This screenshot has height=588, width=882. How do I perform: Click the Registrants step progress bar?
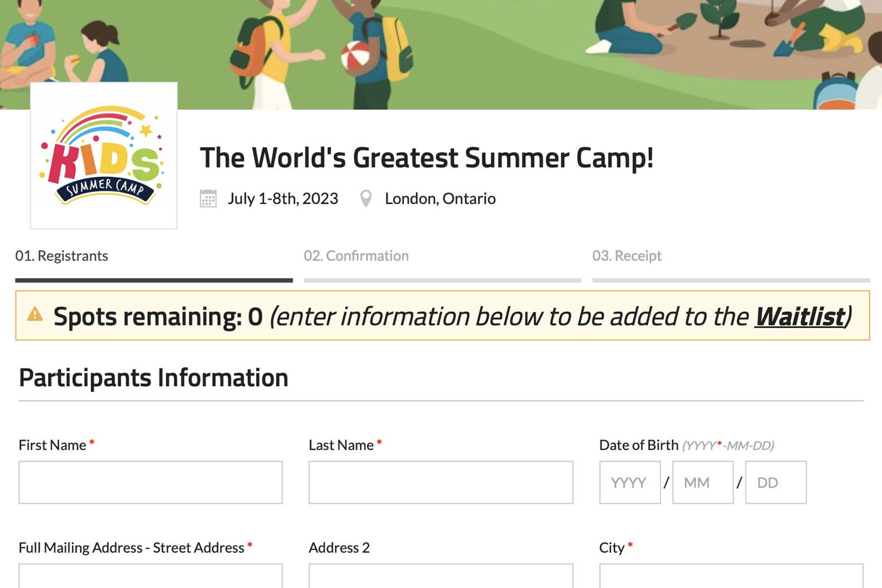point(153,281)
